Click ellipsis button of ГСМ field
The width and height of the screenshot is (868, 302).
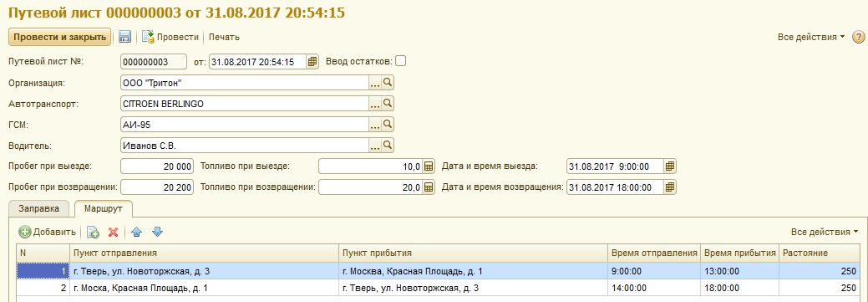pos(375,124)
